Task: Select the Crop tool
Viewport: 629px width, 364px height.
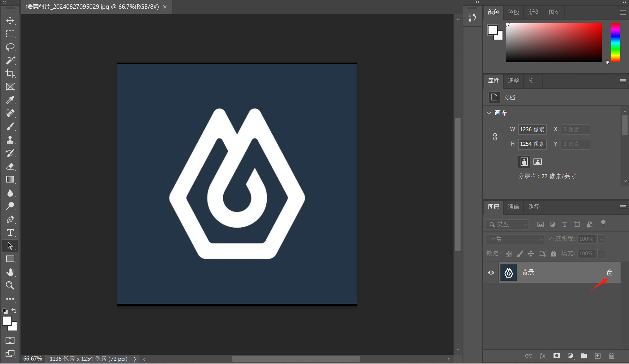Action: tap(10, 73)
